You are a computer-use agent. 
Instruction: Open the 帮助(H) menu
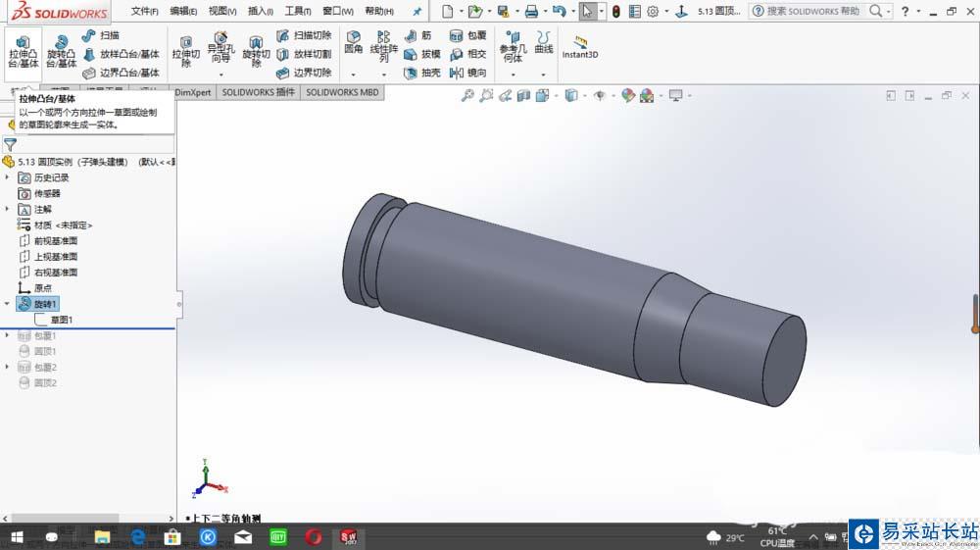pos(378,11)
